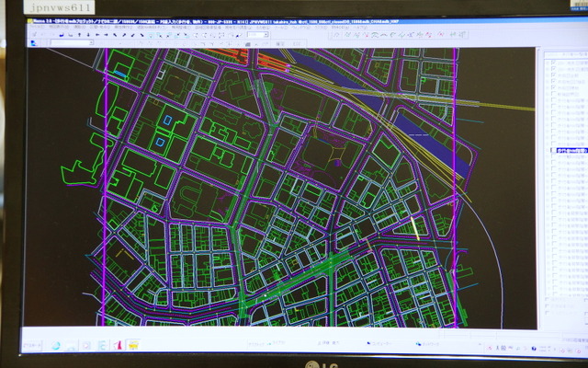Viewport: 588px width, 368px height.
Task: Click the first icon of the line-drawing toolbar
Action: [x=336, y=35]
